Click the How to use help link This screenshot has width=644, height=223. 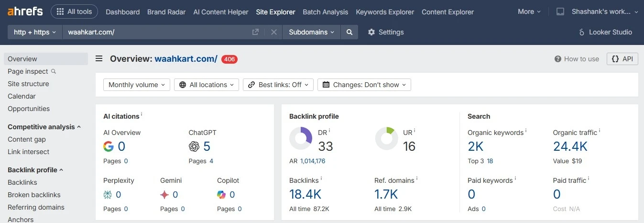(x=577, y=59)
